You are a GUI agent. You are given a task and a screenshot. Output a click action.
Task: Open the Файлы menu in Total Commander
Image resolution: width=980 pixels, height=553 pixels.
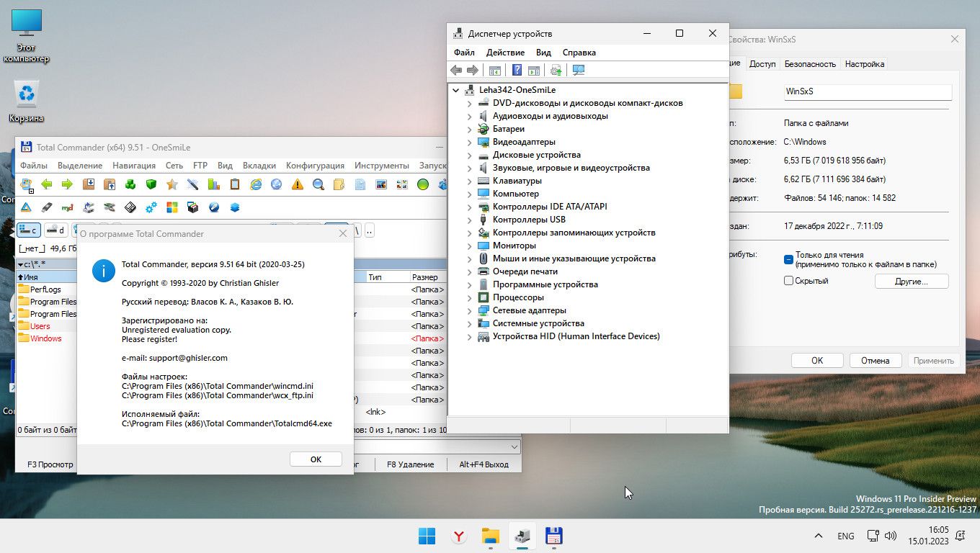click(x=34, y=166)
